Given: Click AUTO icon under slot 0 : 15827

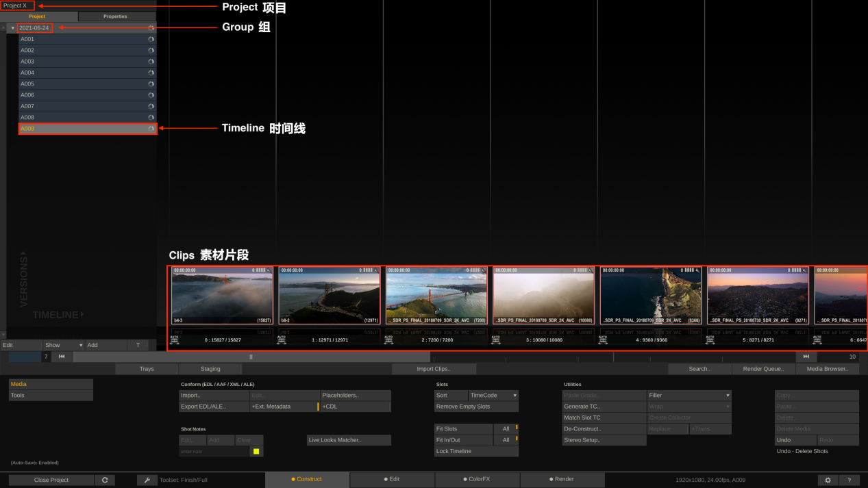Looking at the screenshot, I should (x=175, y=339).
